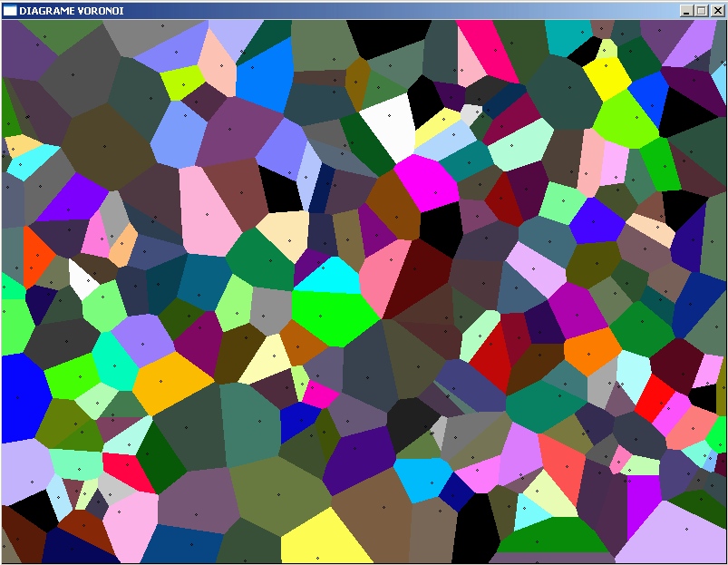
Task: Click the large pure blue cell at the left edge
Action: 24,397
